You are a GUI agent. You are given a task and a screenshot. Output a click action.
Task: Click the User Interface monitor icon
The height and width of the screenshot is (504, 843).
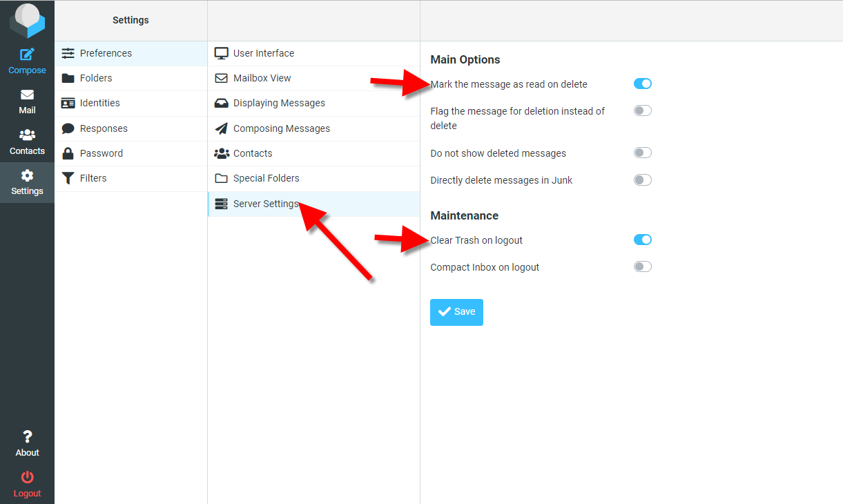coord(221,53)
